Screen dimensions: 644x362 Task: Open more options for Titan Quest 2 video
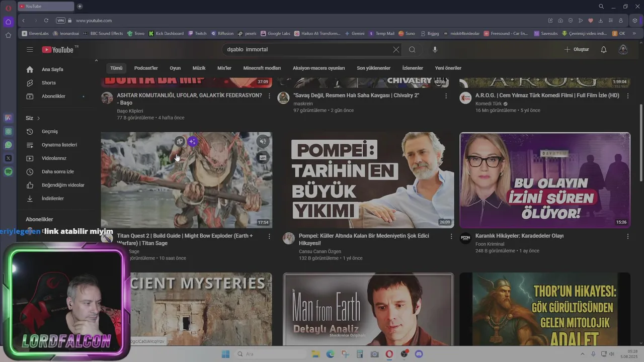coord(269,236)
